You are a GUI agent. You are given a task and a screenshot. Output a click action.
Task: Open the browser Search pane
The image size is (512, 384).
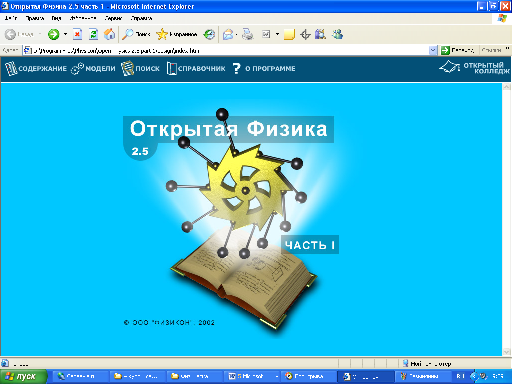[x=136, y=34]
